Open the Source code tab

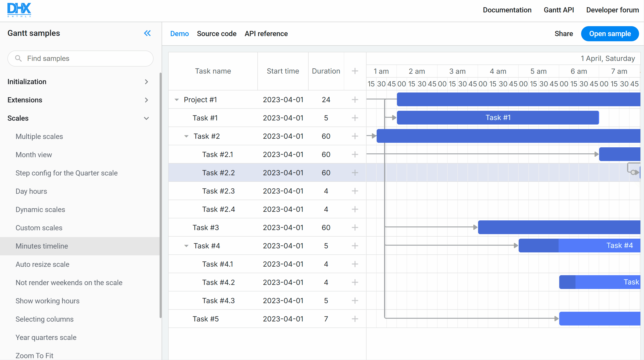pos(216,34)
